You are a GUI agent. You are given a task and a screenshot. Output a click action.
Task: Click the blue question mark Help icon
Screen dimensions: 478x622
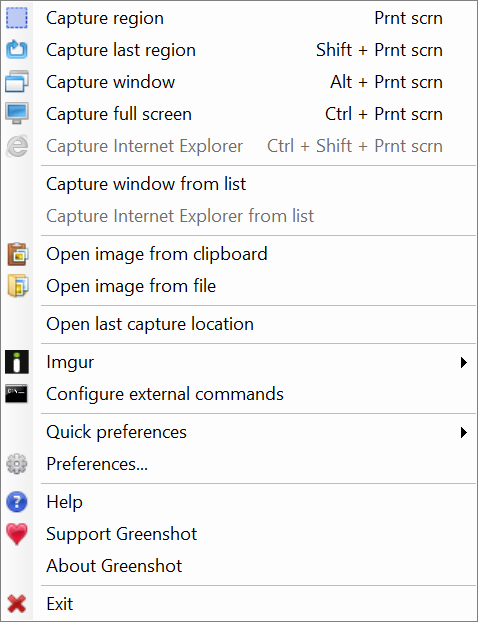pos(17,502)
